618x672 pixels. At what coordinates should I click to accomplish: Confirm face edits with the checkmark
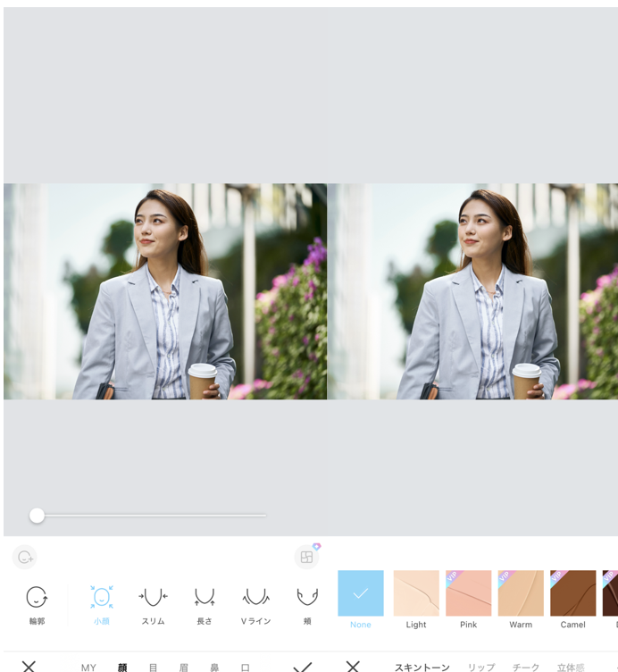(303, 666)
